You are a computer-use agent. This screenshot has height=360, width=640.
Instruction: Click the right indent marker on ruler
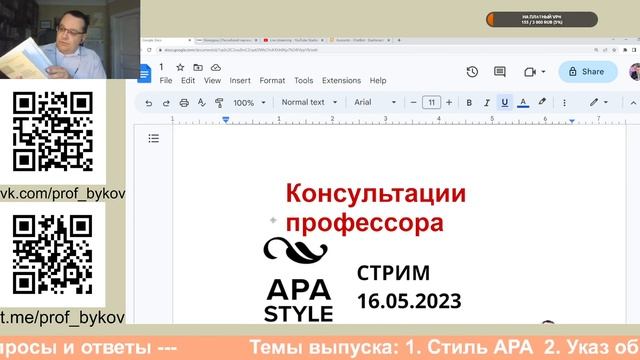point(572,121)
